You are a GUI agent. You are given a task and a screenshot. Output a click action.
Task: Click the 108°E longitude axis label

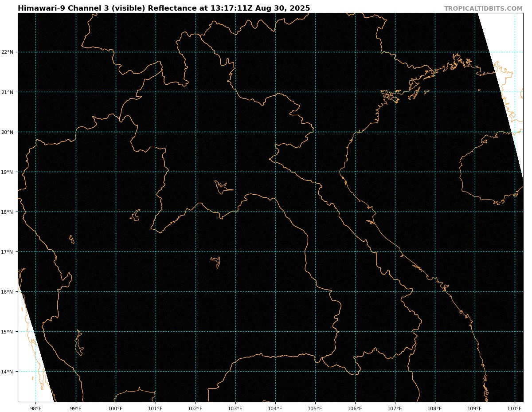click(x=435, y=408)
